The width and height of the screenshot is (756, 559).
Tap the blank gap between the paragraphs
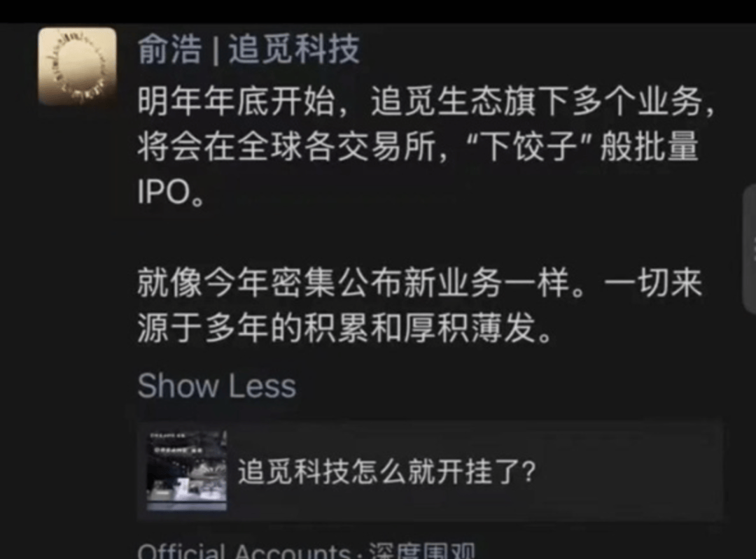click(419, 237)
